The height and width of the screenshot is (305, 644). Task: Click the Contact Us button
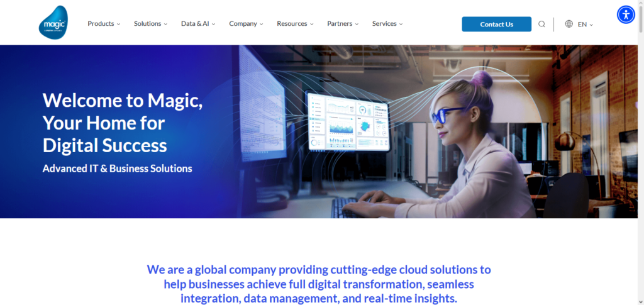tap(497, 25)
